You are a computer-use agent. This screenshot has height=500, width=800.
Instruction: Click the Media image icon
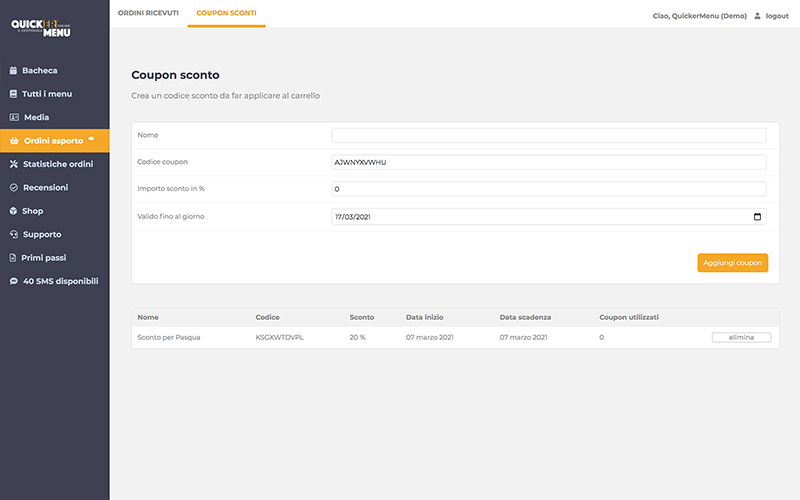pyautogui.click(x=14, y=117)
